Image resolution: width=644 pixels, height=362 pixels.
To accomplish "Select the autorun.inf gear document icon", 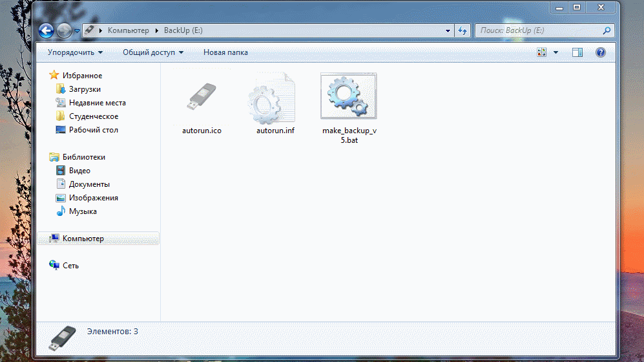I will point(271,98).
